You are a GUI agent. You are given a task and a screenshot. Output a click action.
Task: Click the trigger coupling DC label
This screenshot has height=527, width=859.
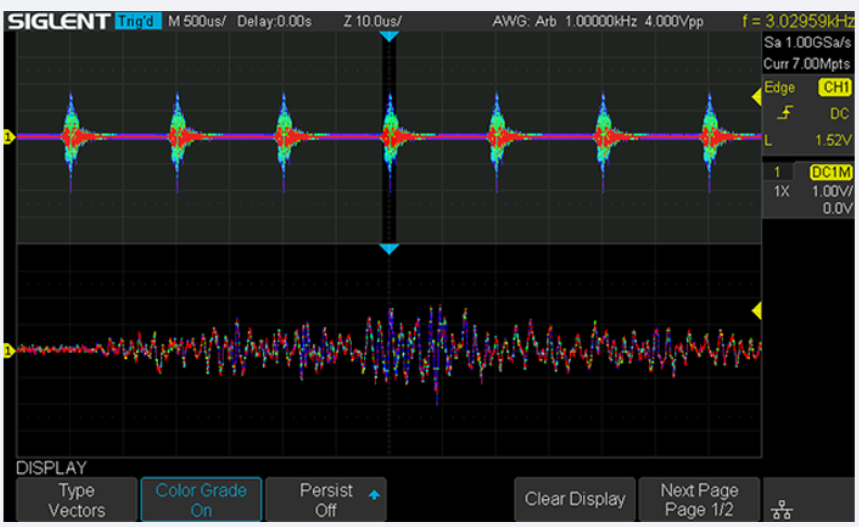(839, 114)
